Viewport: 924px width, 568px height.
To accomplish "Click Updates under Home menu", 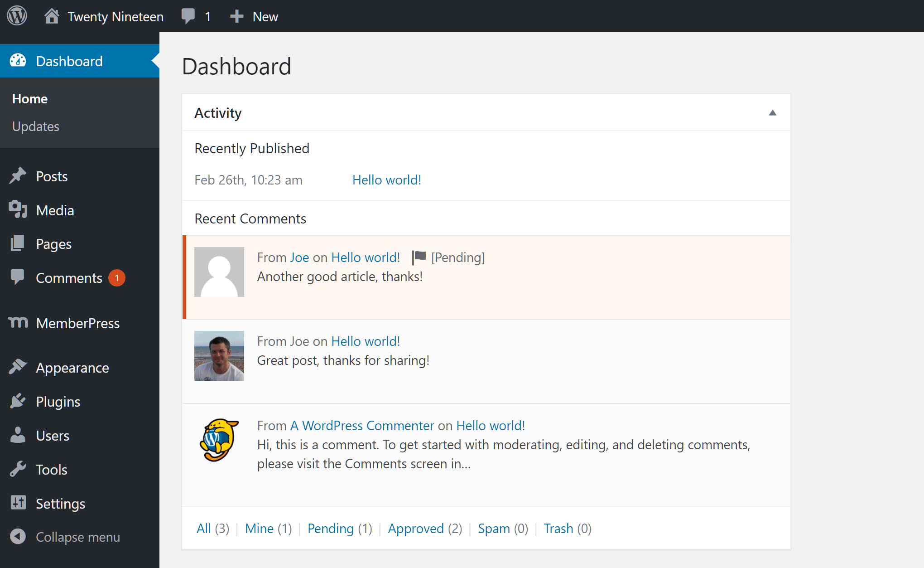I will pyautogui.click(x=36, y=126).
